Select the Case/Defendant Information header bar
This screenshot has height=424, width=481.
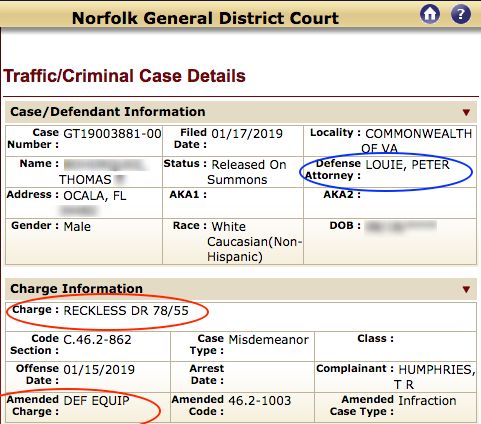241,112
